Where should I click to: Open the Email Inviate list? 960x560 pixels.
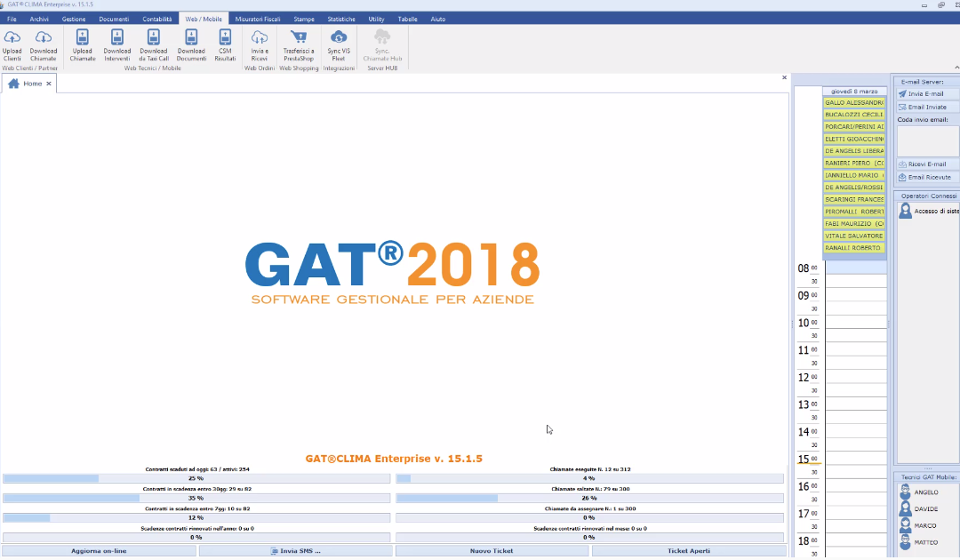pyautogui.click(x=927, y=107)
